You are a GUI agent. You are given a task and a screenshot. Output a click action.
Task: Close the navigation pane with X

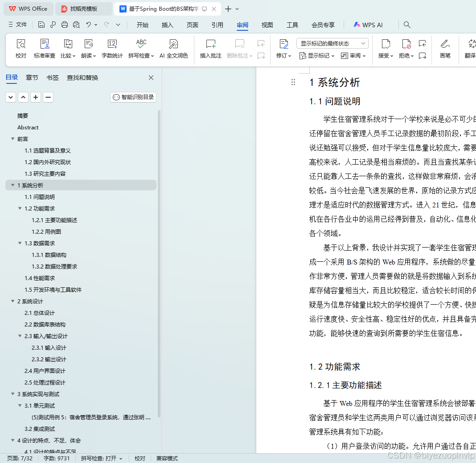click(x=151, y=78)
